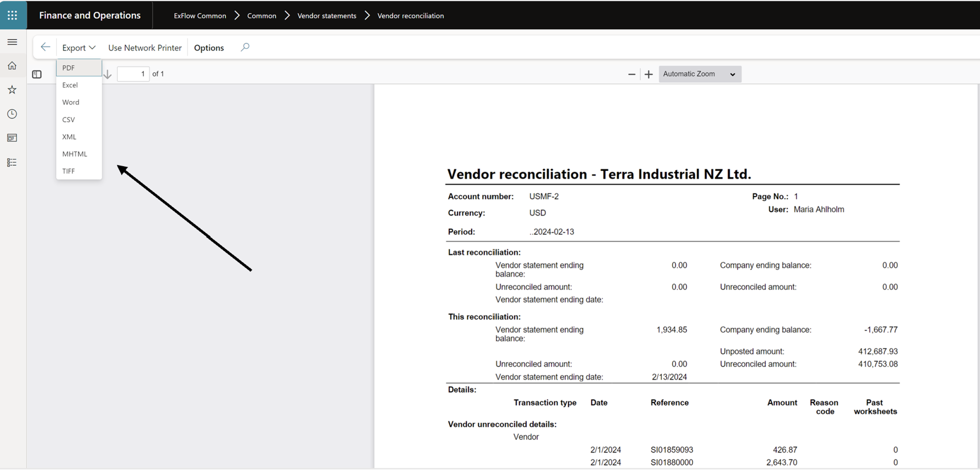
Task: Click the search magnifier icon
Action: coord(245,47)
